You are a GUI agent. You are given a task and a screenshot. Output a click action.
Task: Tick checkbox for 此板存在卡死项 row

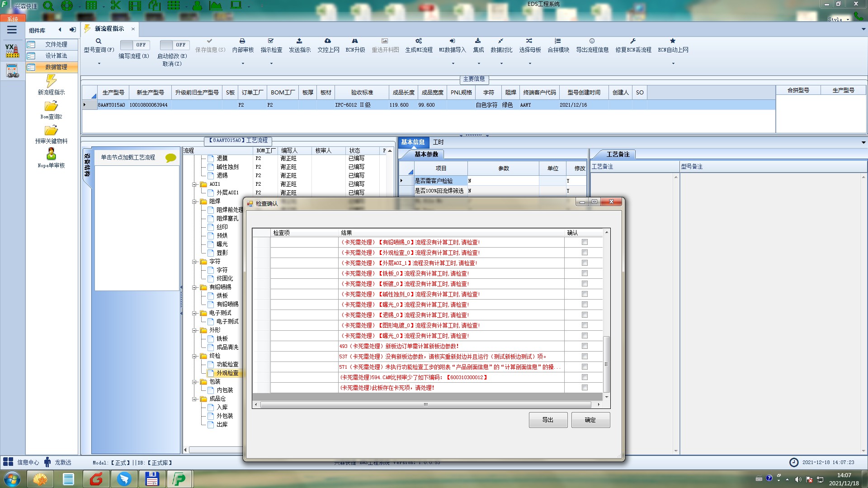[x=585, y=388]
